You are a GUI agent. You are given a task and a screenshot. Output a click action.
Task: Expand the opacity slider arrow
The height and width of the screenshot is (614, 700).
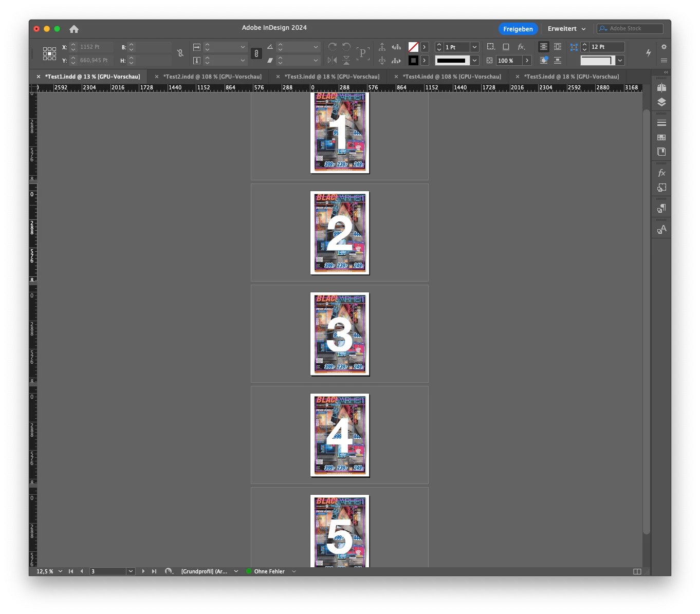(527, 61)
